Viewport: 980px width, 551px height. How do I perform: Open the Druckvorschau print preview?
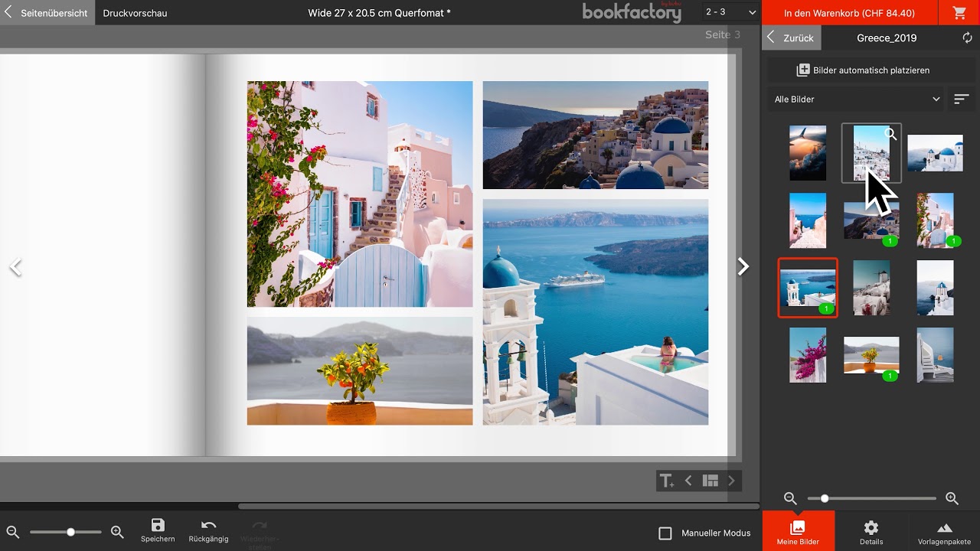[135, 13]
